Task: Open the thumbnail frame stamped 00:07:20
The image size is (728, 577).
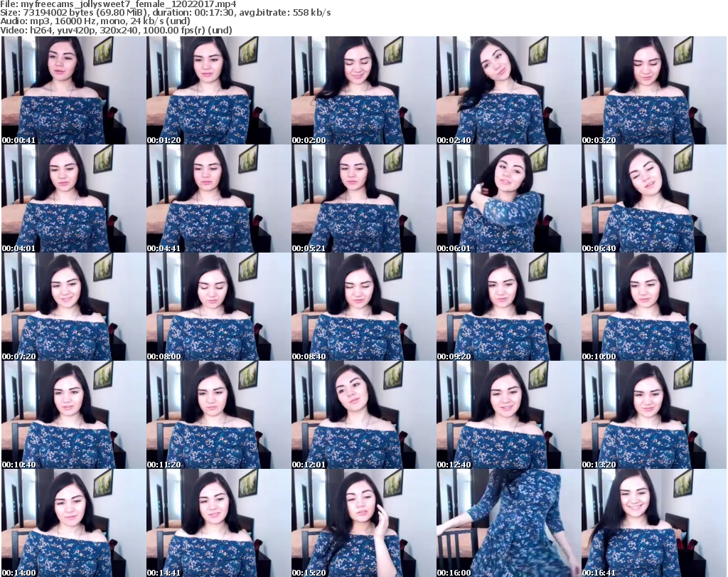Action: pyautogui.click(x=73, y=307)
